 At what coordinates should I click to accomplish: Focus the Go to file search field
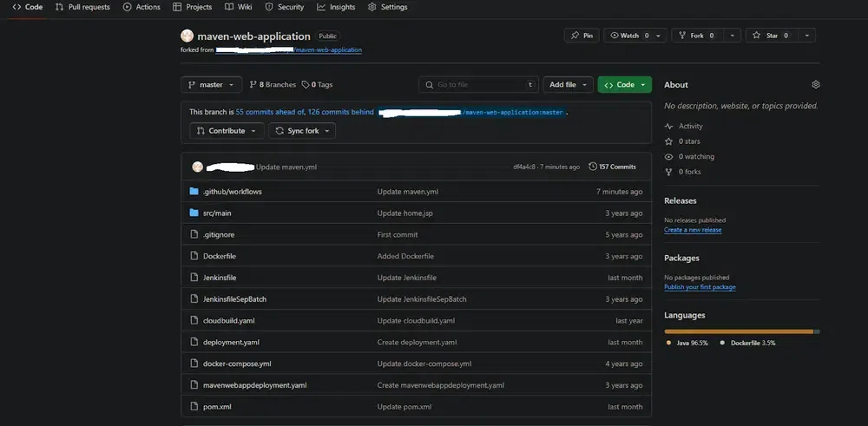click(x=478, y=85)
